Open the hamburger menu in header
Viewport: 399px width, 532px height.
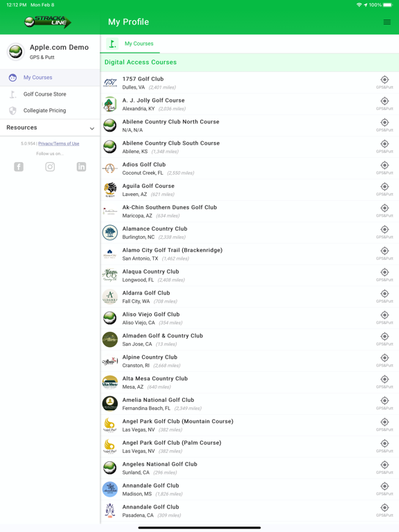click(387, 22)
